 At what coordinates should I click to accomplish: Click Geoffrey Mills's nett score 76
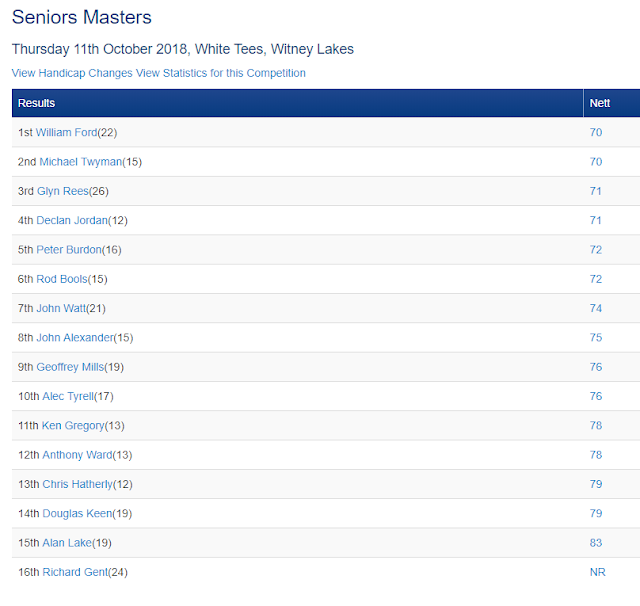(596, 367)
